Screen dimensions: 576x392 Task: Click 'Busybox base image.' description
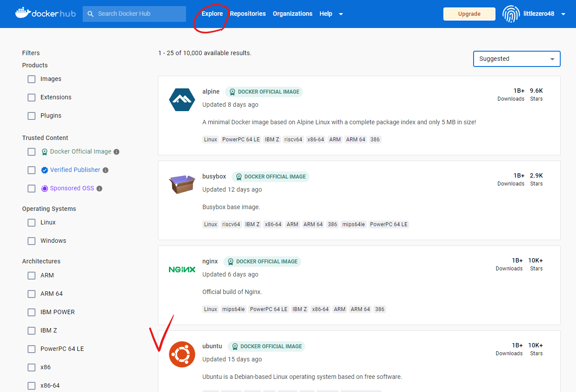coord(231,207)
